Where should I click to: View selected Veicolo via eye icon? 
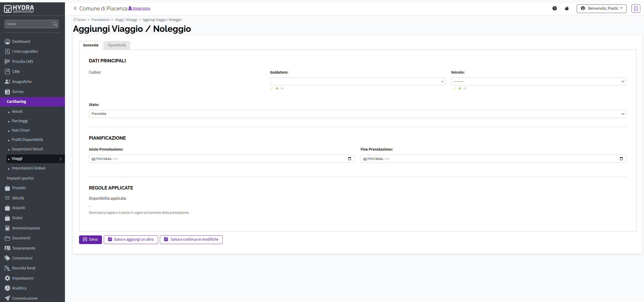pos(465,88)
